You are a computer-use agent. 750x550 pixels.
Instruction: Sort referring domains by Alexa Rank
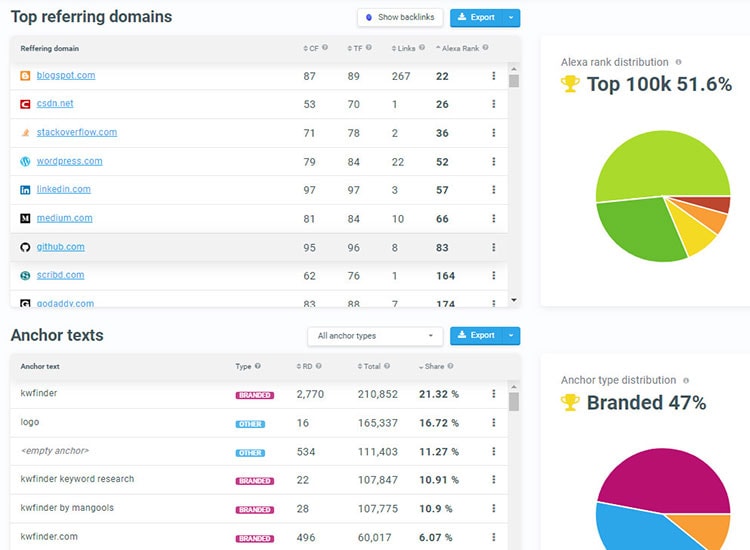coord(457,48)
